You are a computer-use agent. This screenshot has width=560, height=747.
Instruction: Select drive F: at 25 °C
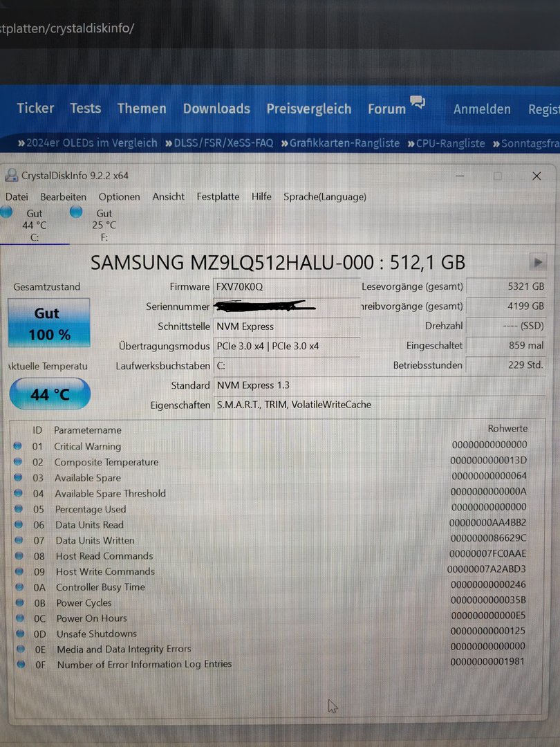click(103, 225)
